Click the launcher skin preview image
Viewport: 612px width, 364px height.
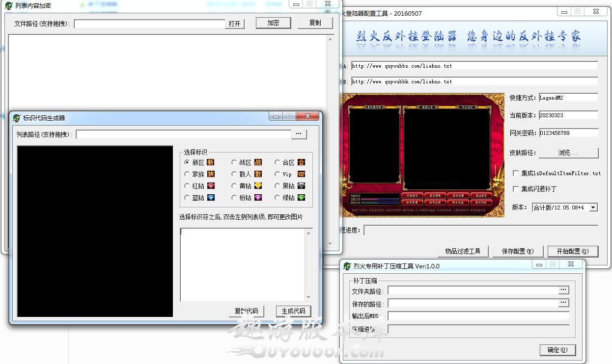tap(423, 155)
